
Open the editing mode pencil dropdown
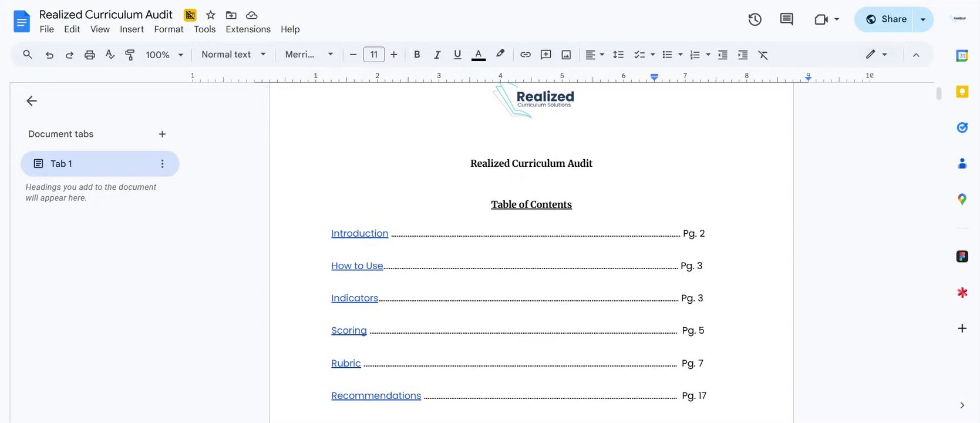pos(876,55)
